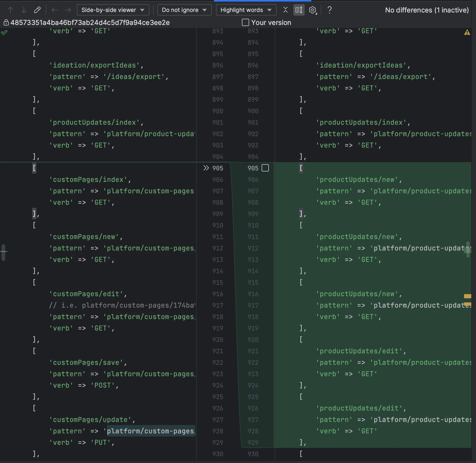Click the forward arrow in toolbar
Viewport: 476px width, 463px height.
coord(68,10)
